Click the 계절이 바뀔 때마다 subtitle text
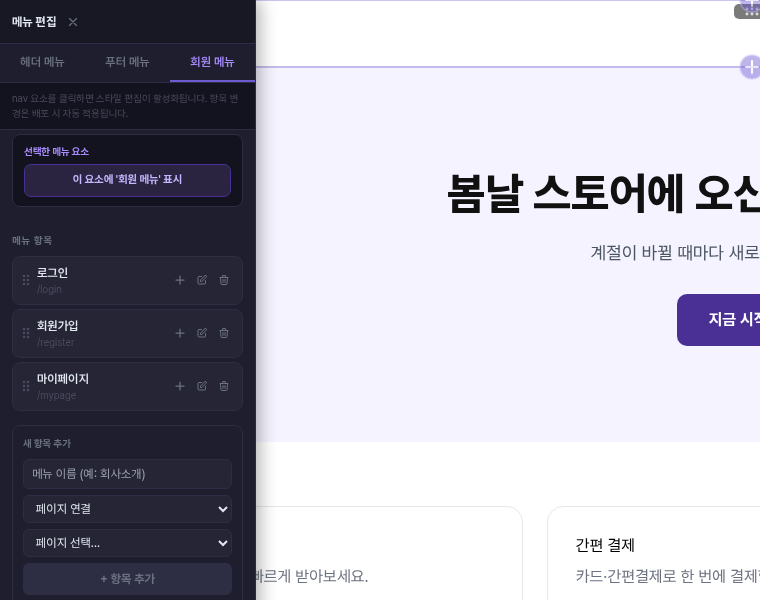Screen dimensions: 760x600 tap(675, 253)
